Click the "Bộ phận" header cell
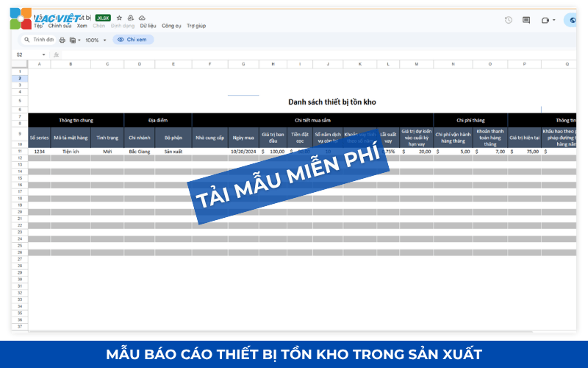This screenshot has height=368, width=588. pos(173,138)
